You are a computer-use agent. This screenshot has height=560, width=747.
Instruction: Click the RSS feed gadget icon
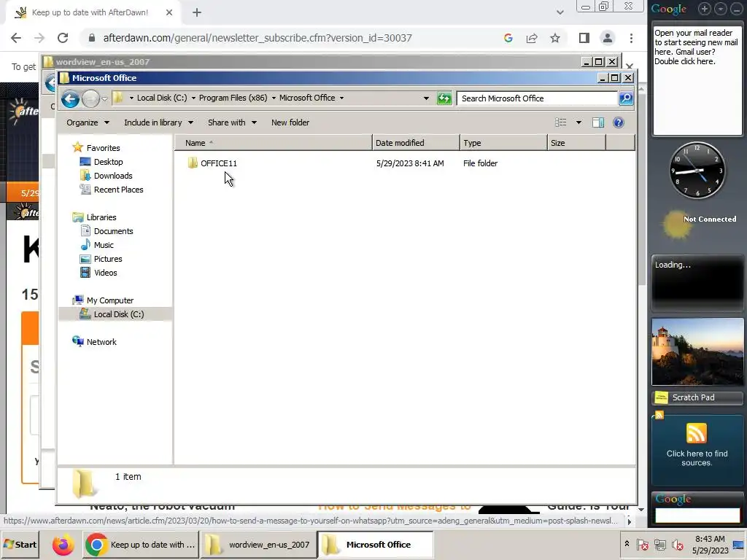point(697,433)
